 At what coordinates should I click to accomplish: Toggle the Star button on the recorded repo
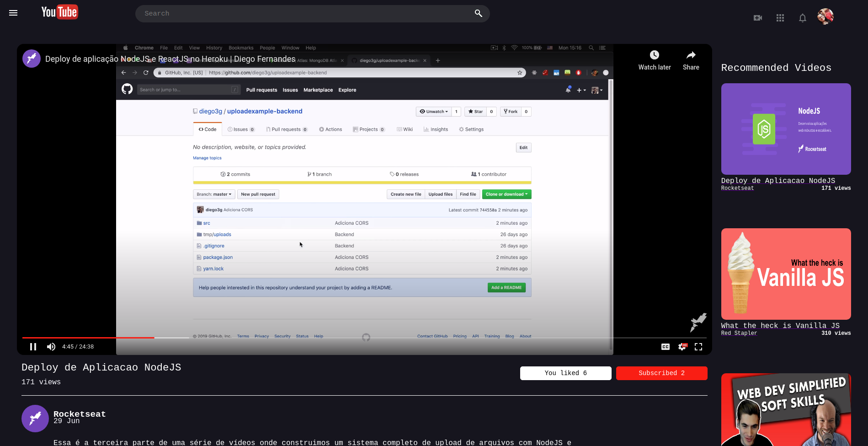475,112
